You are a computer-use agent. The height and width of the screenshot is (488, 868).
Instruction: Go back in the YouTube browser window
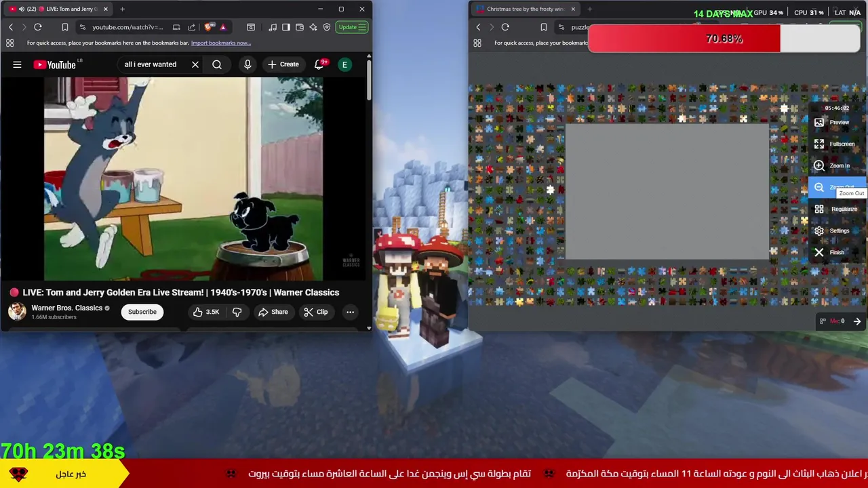tap(11, 27)
